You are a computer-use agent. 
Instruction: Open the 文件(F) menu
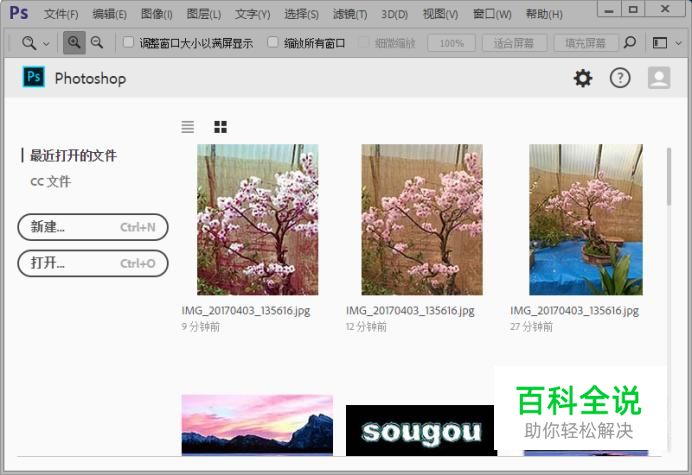[x=61, y=14]
